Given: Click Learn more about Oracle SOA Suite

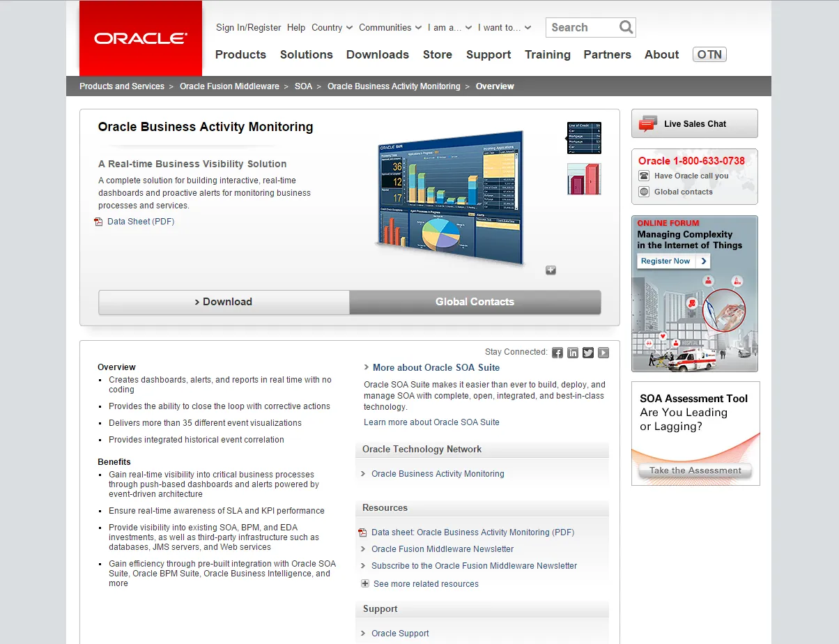Looking at the screenshot, I should pos(431,422).
